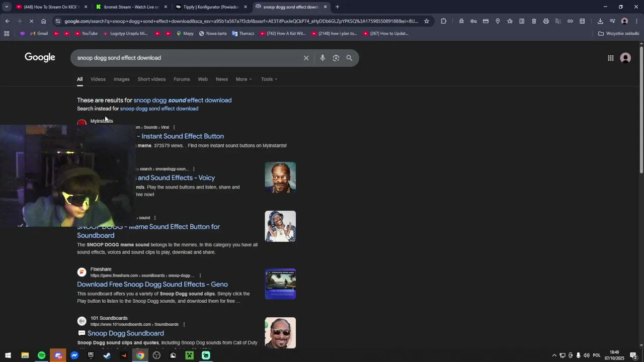
Task: Open Epic Games launcher from taskbar
Action: click(91, 355)
